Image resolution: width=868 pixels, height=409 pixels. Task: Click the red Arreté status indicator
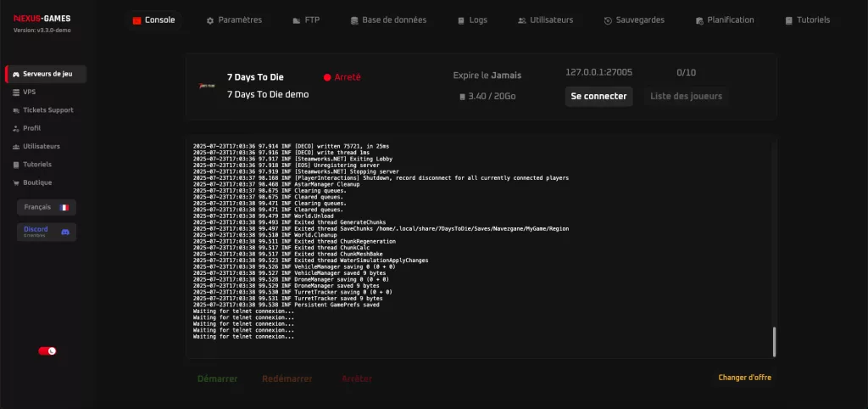(x=342, y=77)
